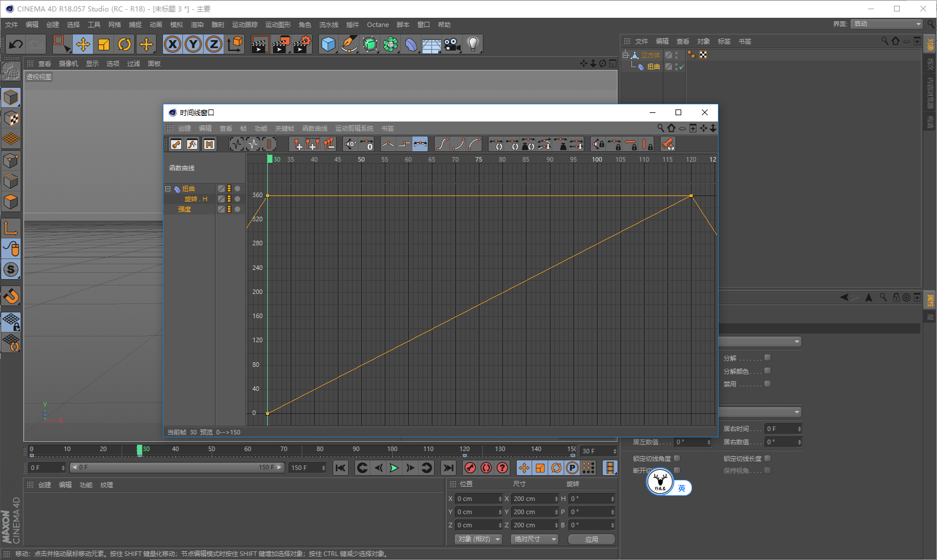This screenshot has height=560, width=937.
Task: Open 模拟 menu in main menu bar
Action: 177,25
